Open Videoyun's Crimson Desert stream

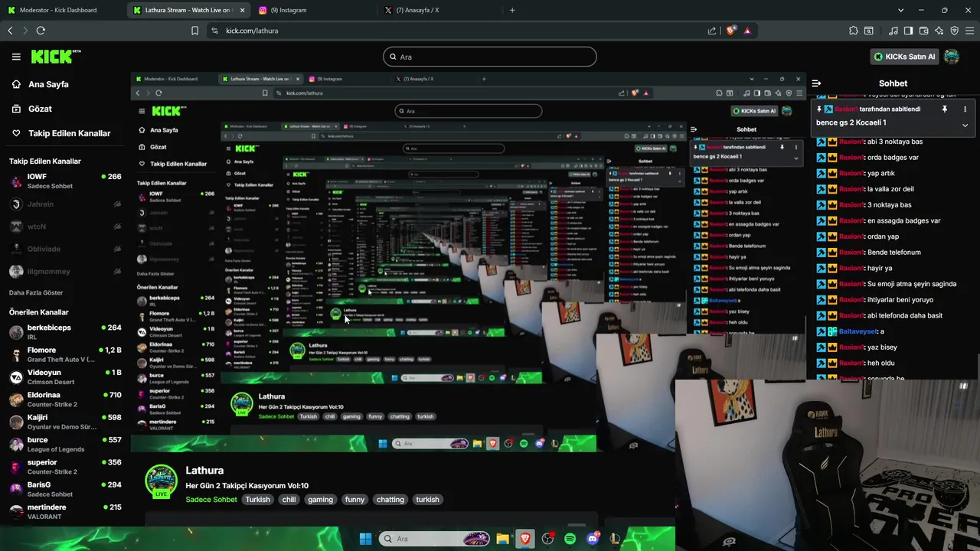click(65, 377)
